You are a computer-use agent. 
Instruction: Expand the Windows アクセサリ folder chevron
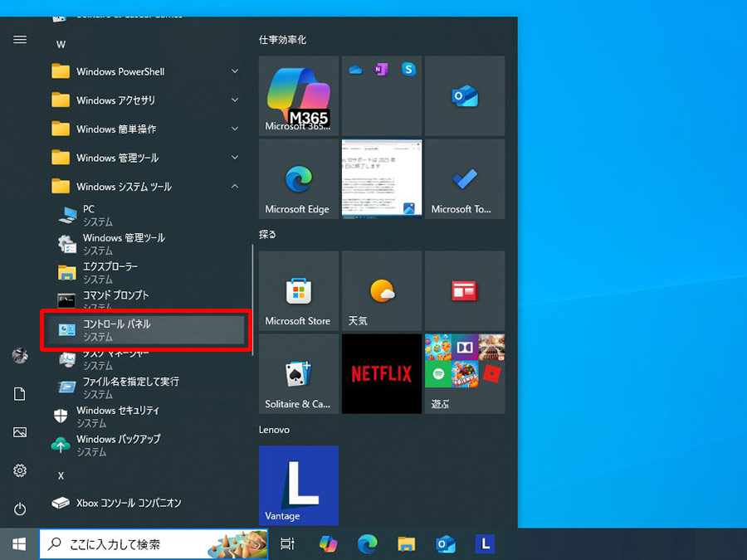click(x=235, y=100)
